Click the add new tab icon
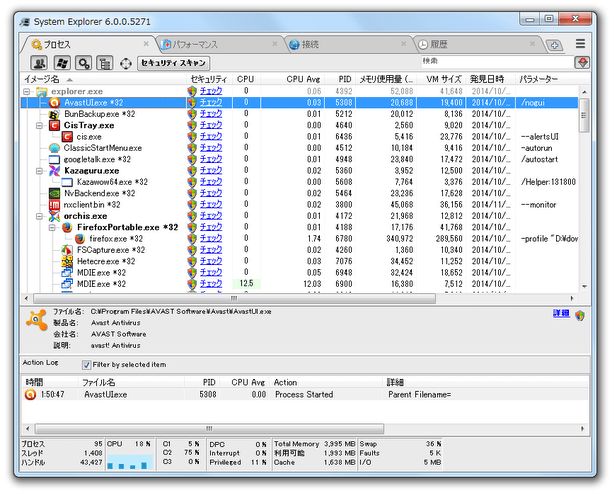Image resolution: width=612 pixels, height=493 pixels. pyautogui.click(x=554, y=45)
